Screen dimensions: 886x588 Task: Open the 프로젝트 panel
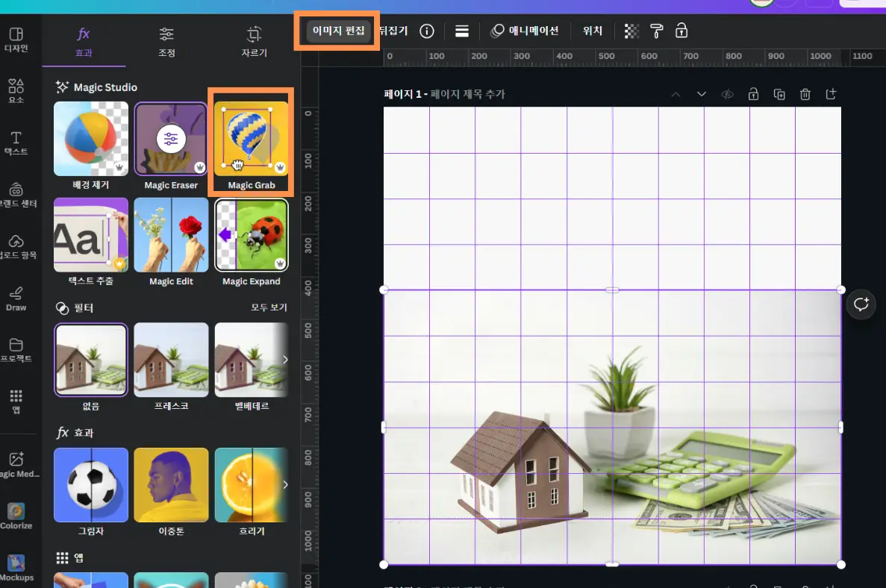point(16,350)
